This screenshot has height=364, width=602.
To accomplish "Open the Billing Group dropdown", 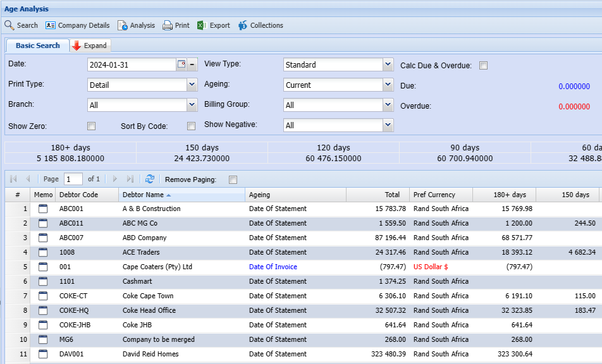I will (x=388, y=105).
